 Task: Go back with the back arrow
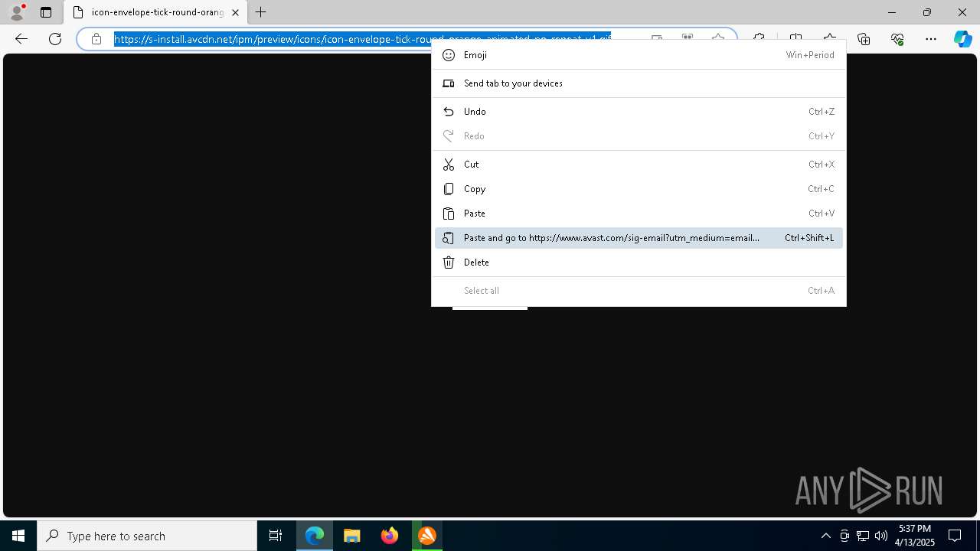point(21,38)
